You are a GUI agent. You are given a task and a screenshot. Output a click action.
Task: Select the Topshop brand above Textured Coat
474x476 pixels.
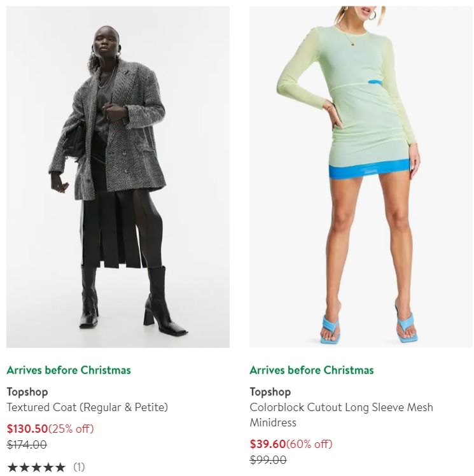click(27, 391)
